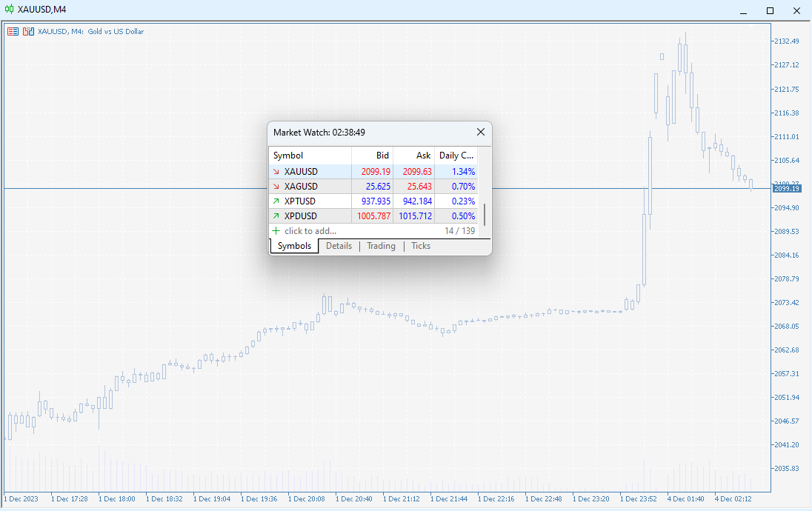Click the 2035.83 price scale label

[786, 468]
